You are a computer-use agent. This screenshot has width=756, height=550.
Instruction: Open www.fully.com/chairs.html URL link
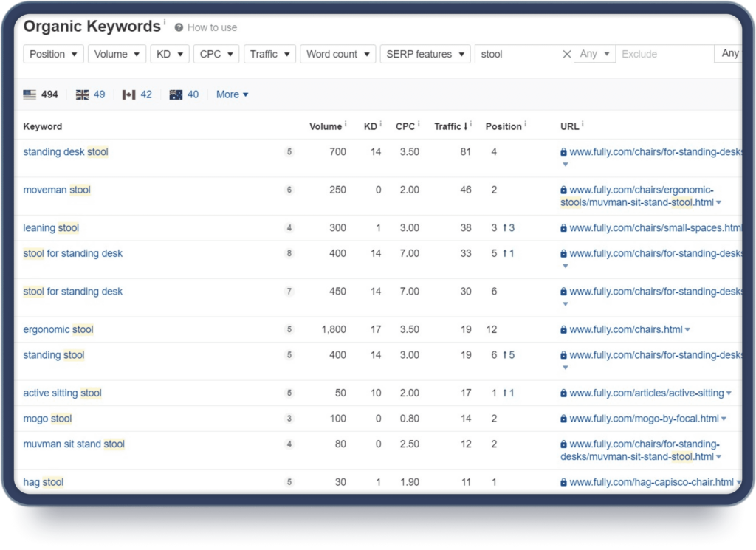(x=626, y=330)
